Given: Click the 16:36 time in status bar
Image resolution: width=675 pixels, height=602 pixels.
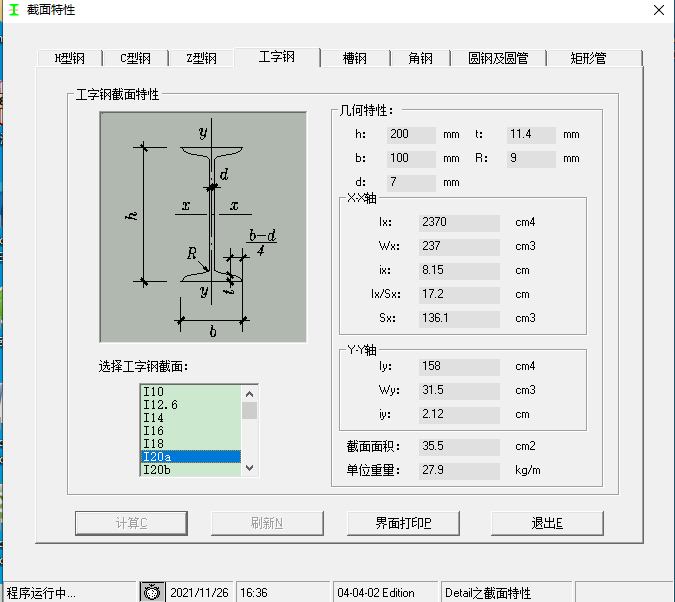Looking at the screenshot, I should [254, 593].
